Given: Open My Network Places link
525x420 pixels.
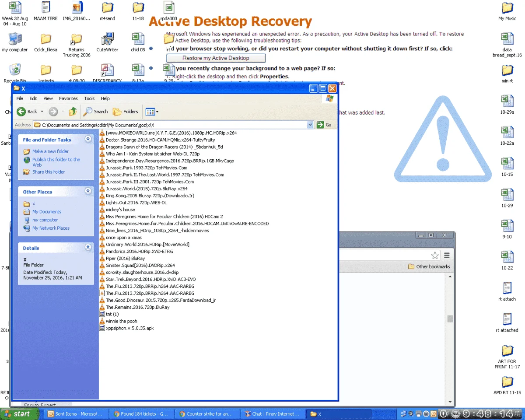Looking at the screenshot, I should [x=51, y=228].
